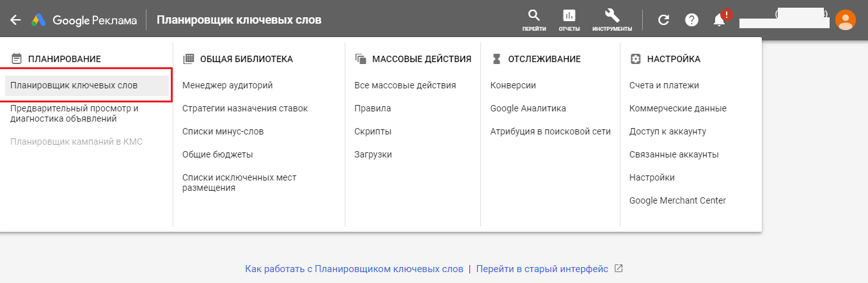Open Менеджер аудиторий in the shared library
Viewport: 868px width, 283px height.
point(228,85)
